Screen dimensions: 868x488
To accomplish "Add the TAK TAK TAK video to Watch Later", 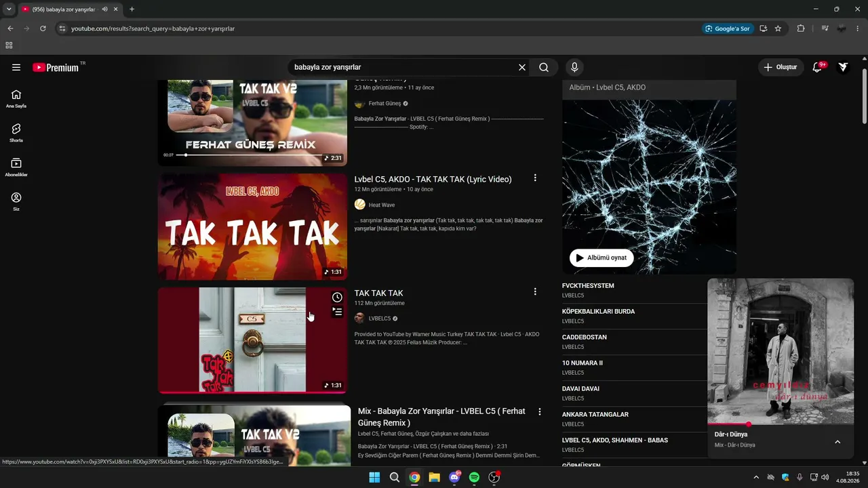I will pyautogui.click(x=337, y=298).
